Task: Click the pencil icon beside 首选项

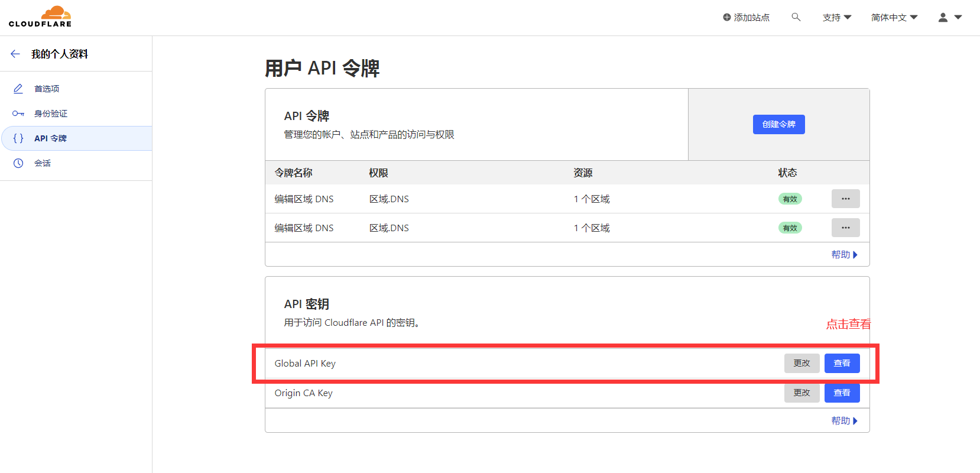Action: 18,89
